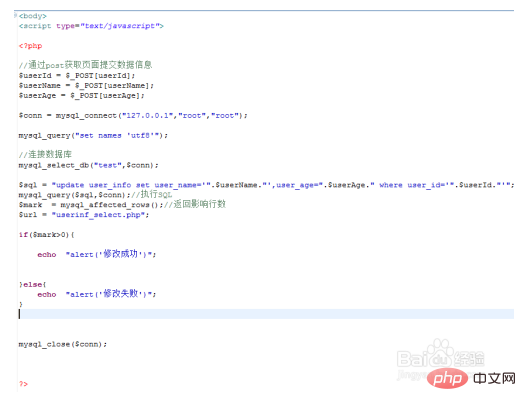Click the closing ?> tag at bottom

click(x=23, y=383)
